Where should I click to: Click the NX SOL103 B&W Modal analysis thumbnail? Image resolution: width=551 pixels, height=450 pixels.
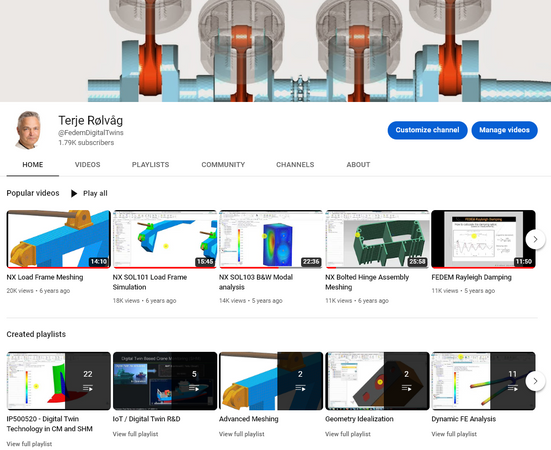click(x=271, y=239)
